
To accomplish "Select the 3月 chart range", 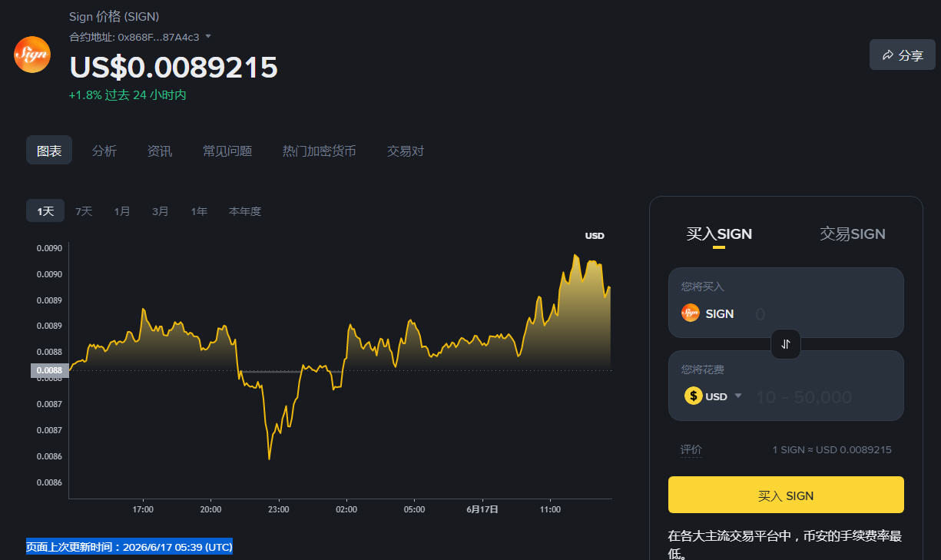I will (161, 211).
